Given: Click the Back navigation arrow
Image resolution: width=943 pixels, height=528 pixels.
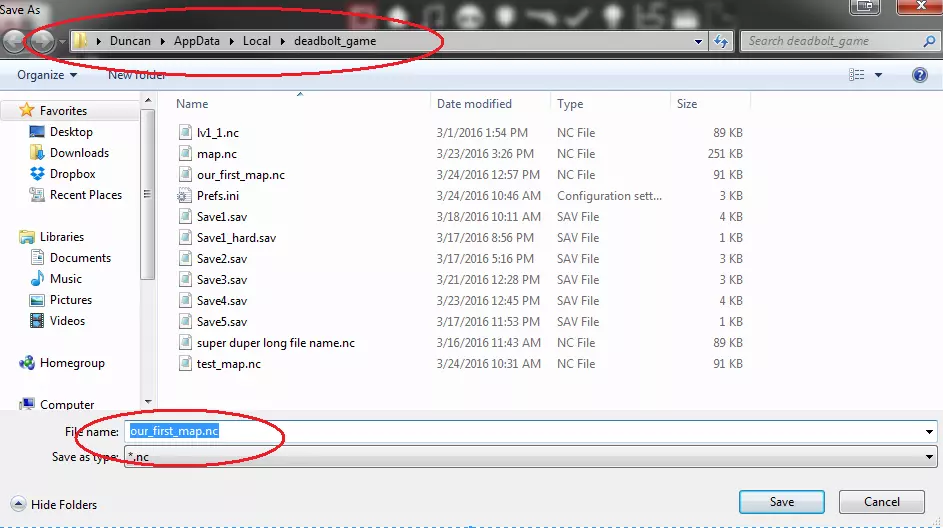Looking at the screenshot, I should click(x=13, y=41).
